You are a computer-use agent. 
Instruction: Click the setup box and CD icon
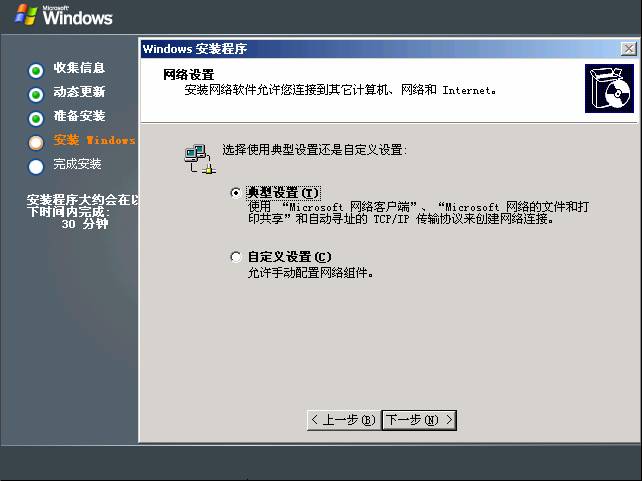coord(609,88)
